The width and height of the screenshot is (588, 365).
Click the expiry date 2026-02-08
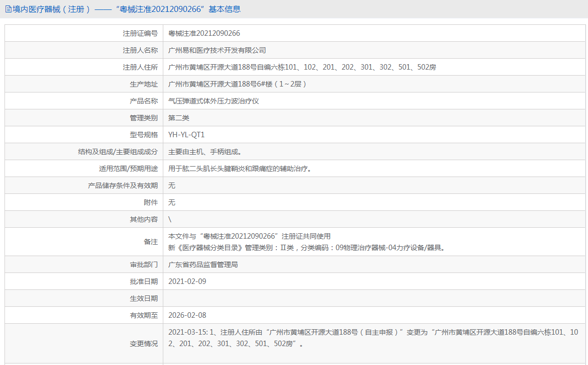tap(187, 315)
